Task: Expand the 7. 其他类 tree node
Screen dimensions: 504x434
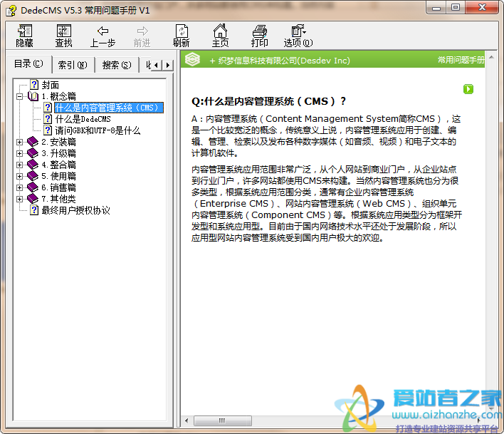Action: point(20,199)
